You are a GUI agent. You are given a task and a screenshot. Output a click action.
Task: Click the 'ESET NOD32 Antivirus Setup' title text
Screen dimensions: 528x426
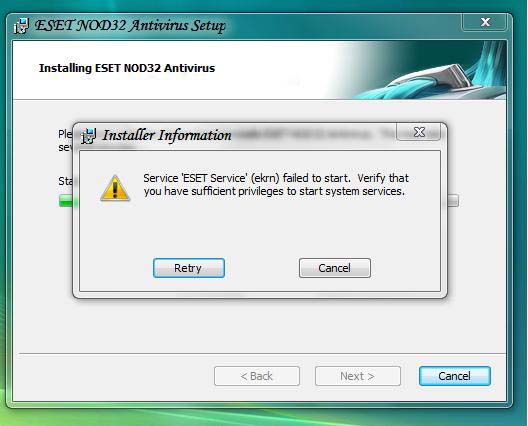[130, 26]
